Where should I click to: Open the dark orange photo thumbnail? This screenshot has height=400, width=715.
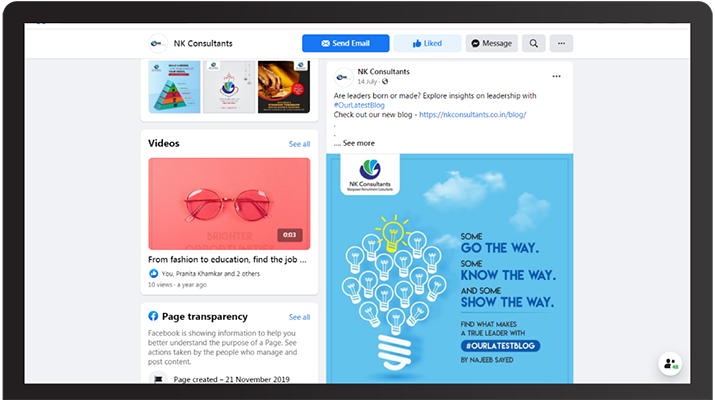(284, 87)
